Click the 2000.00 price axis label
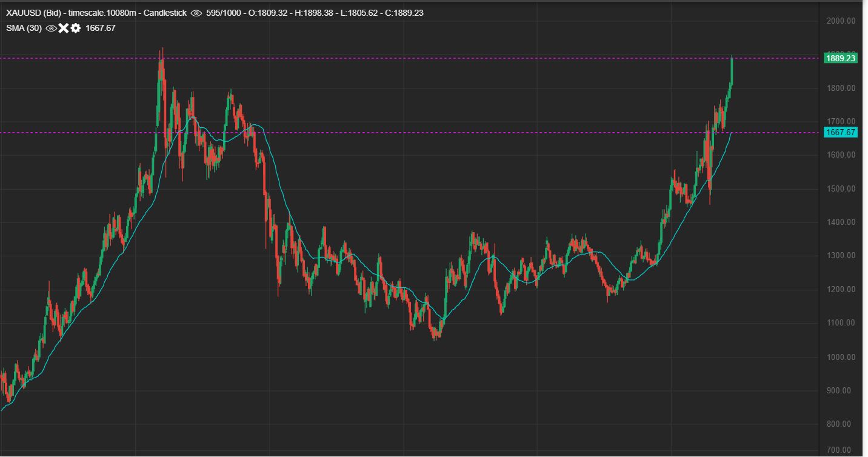 [x=841, y=21]
